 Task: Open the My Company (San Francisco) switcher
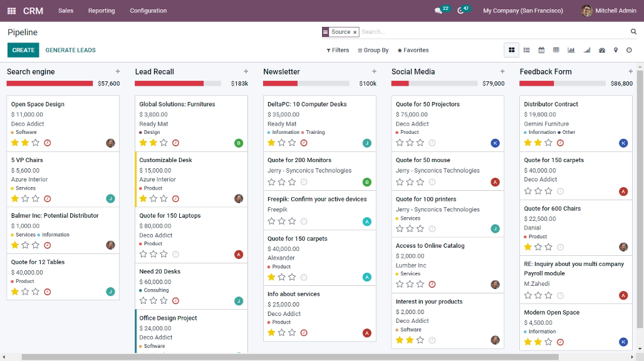(523, 11)
